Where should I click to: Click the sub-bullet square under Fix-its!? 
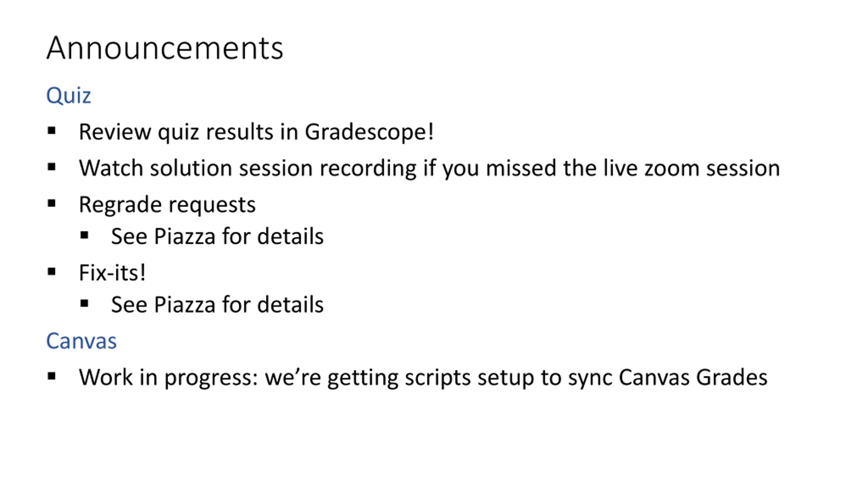coord(84,303)
